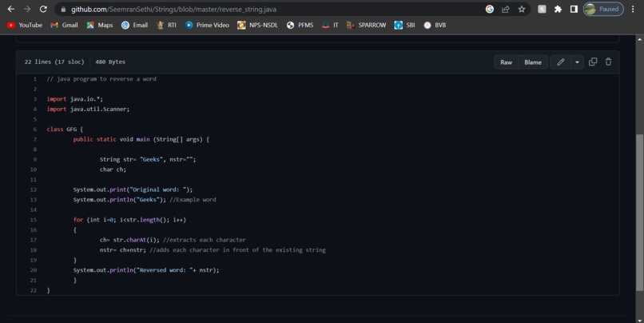Open the Extensions puzzle menu
The image size is (644, 323).
click(x=558, y=9)
